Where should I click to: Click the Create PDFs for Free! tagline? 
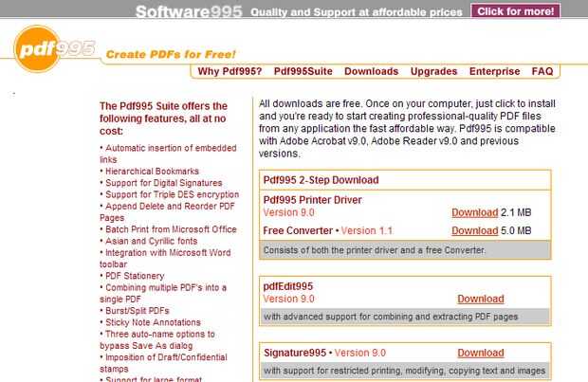coord(171,54)
